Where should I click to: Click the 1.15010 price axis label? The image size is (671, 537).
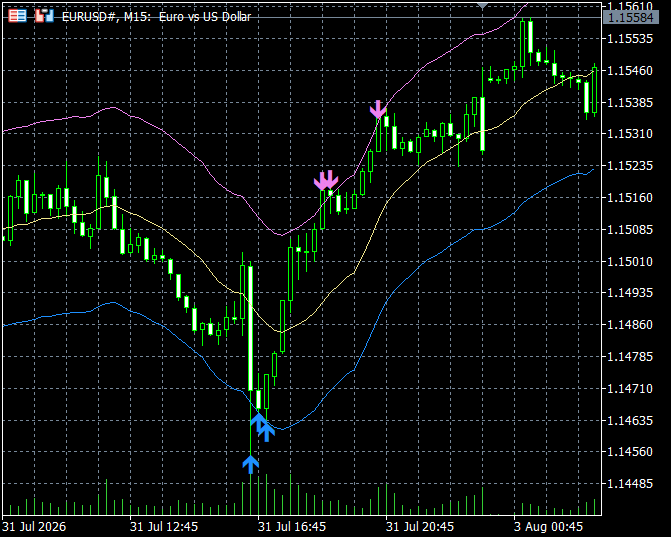coord(630,261)
